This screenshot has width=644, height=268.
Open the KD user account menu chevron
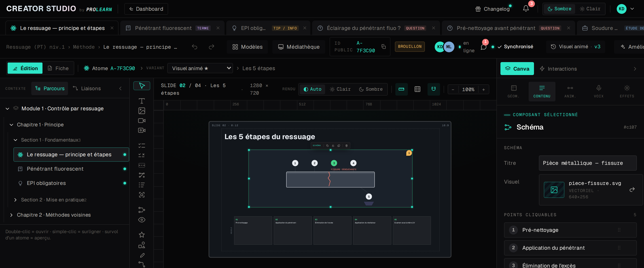[632, 9]
